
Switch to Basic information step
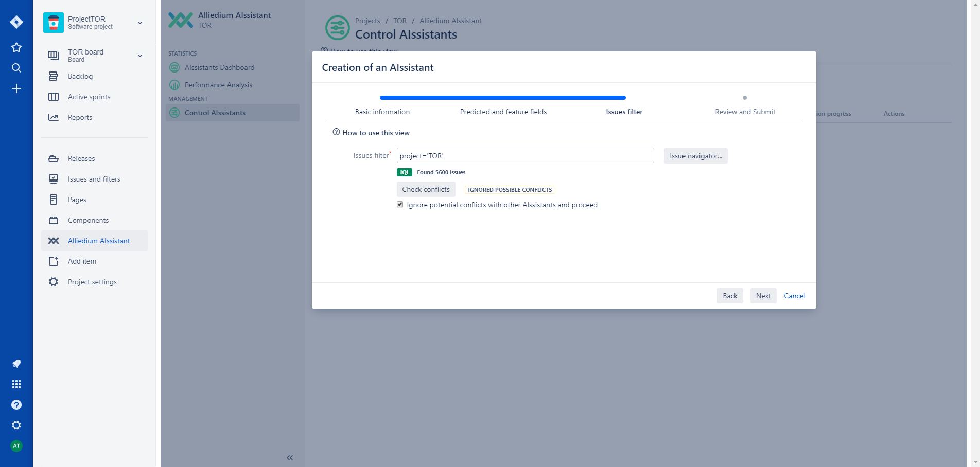(382, 112)
